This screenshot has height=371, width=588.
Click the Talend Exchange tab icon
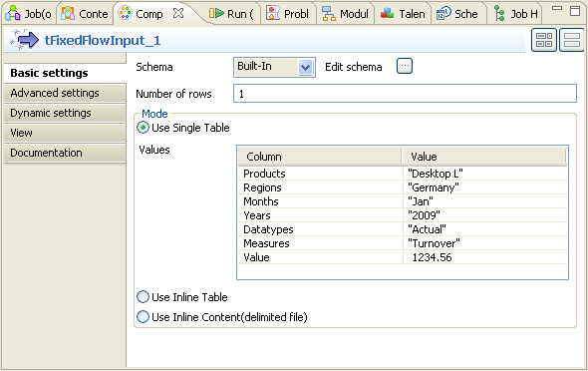(x=387, y=14)
